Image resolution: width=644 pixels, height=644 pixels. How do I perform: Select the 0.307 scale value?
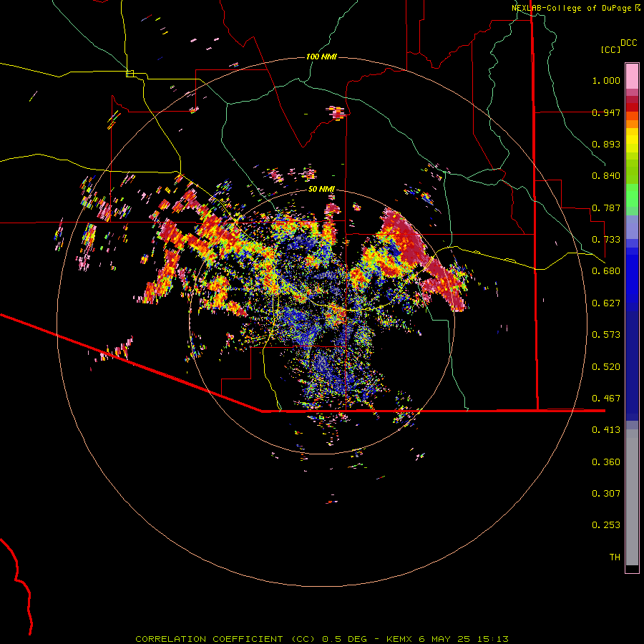coord(606,494)
